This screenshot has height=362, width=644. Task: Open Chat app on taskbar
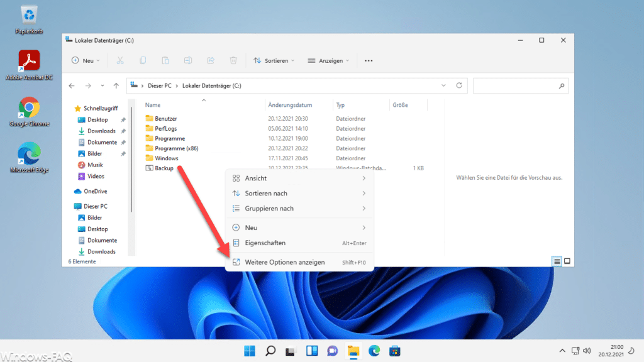[332, 351]
